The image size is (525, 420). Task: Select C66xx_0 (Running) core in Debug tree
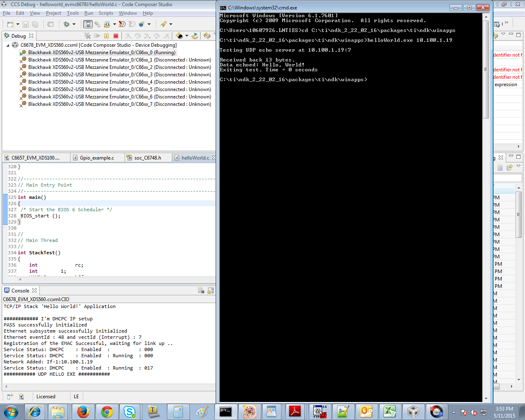[x=102, y=52]
